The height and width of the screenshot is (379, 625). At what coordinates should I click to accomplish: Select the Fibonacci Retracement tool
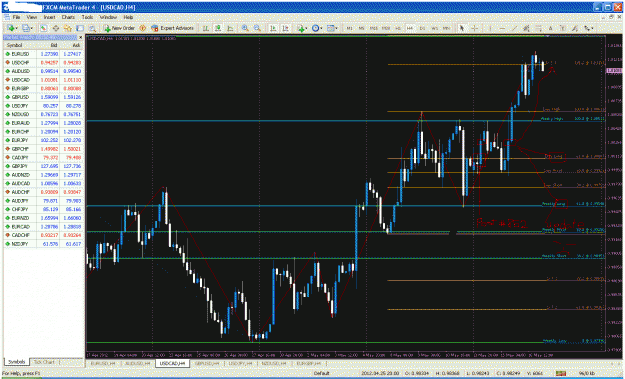coord(539,28)
